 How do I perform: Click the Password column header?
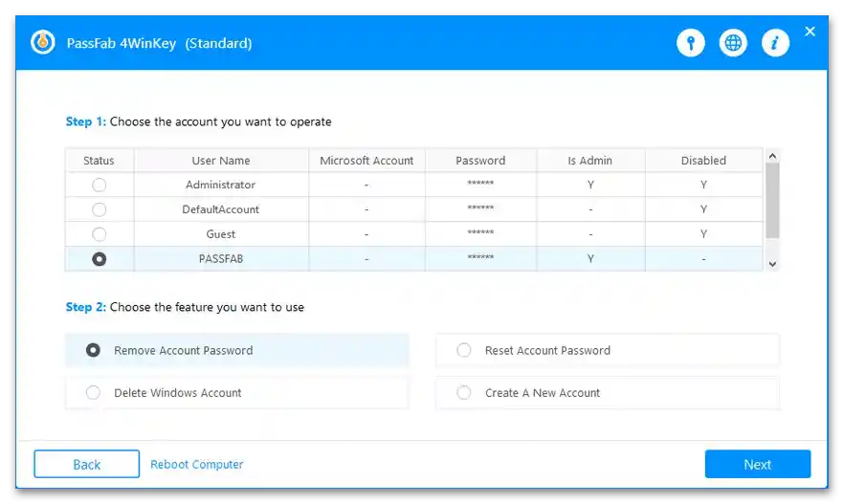(480, 161)
